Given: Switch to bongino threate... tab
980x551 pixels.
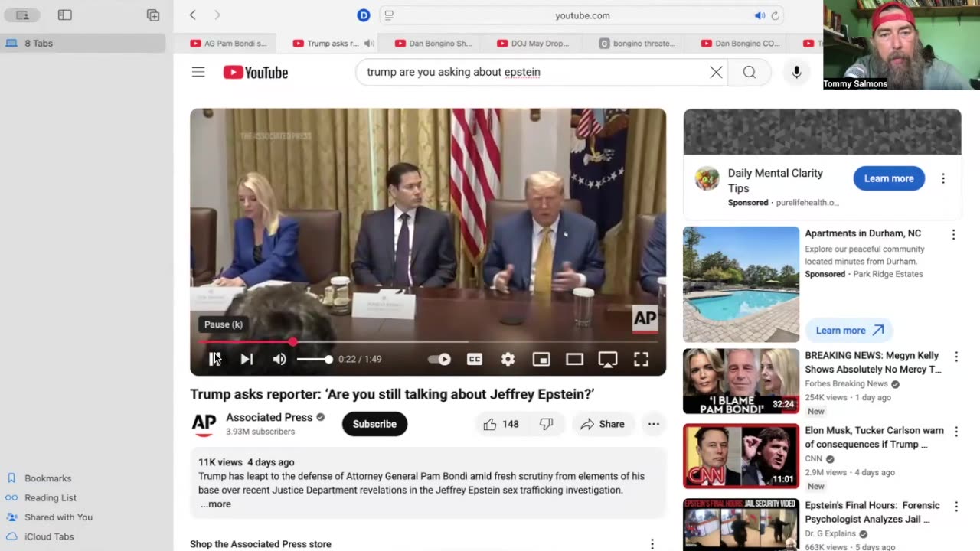Looking at the screenshot, I should pyautogui.click(x=638, y=44).
